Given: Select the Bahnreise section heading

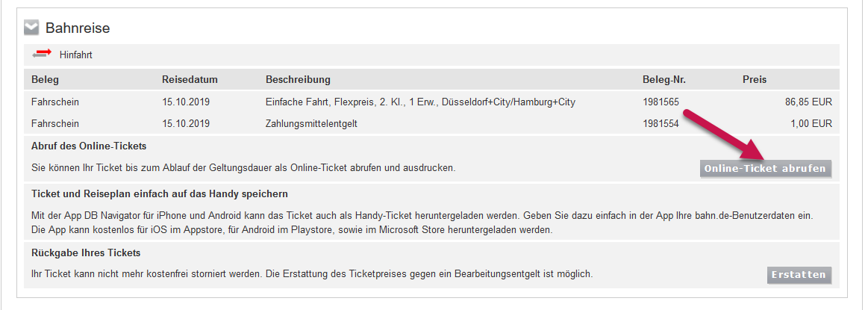Looking at the screenshot, I should click(x=78, y=28).
